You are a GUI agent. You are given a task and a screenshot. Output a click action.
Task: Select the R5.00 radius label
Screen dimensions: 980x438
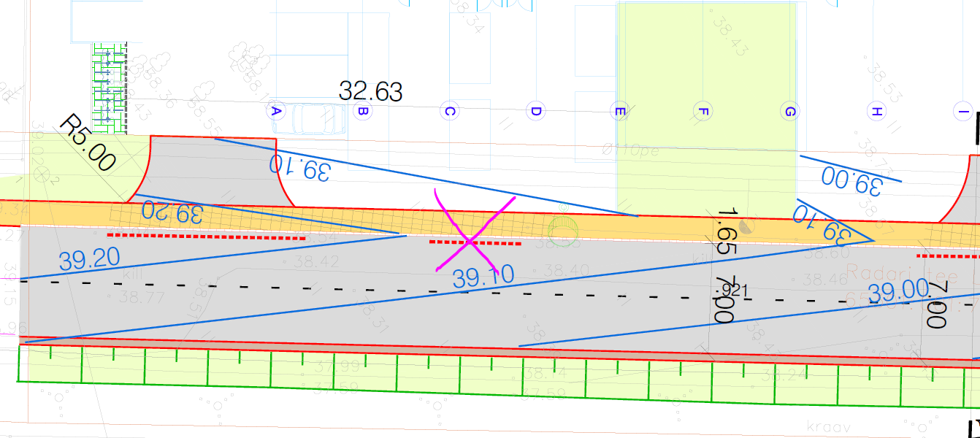(87, 143)
